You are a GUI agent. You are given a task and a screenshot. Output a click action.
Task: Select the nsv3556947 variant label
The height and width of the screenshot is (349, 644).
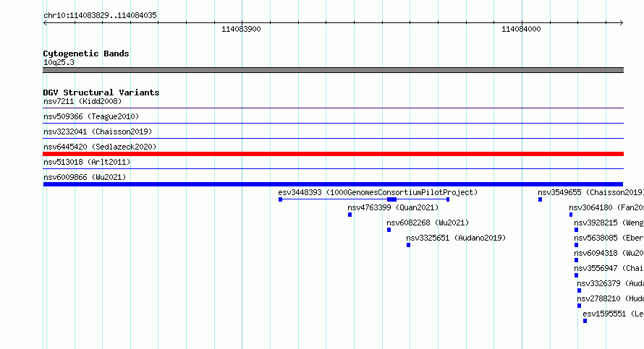click(x=609, y=268)
